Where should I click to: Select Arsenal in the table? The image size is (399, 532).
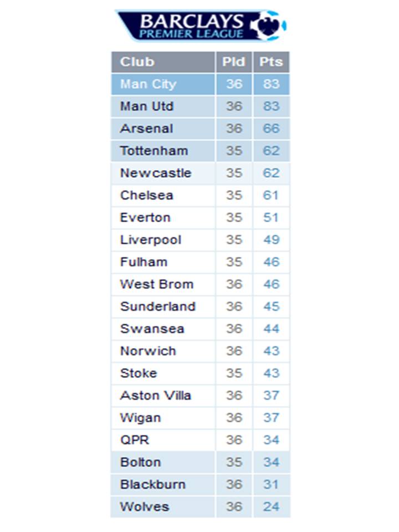click(x=146, y=129)
